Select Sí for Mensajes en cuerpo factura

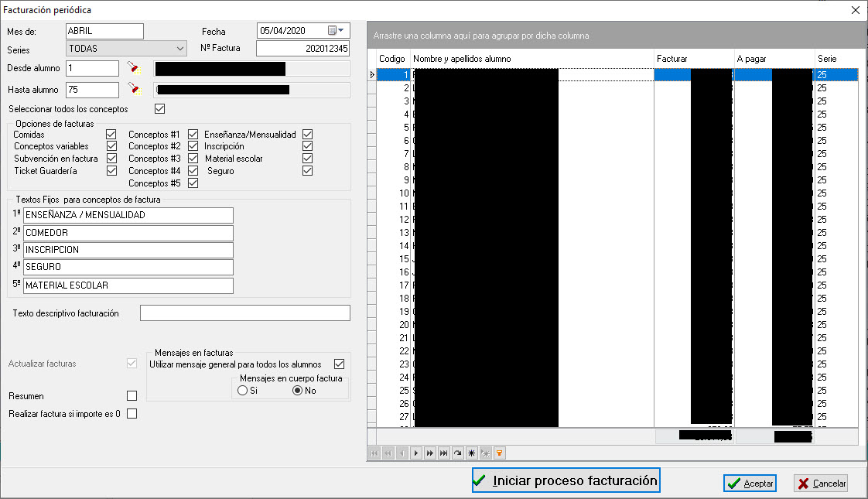(242, 391)
